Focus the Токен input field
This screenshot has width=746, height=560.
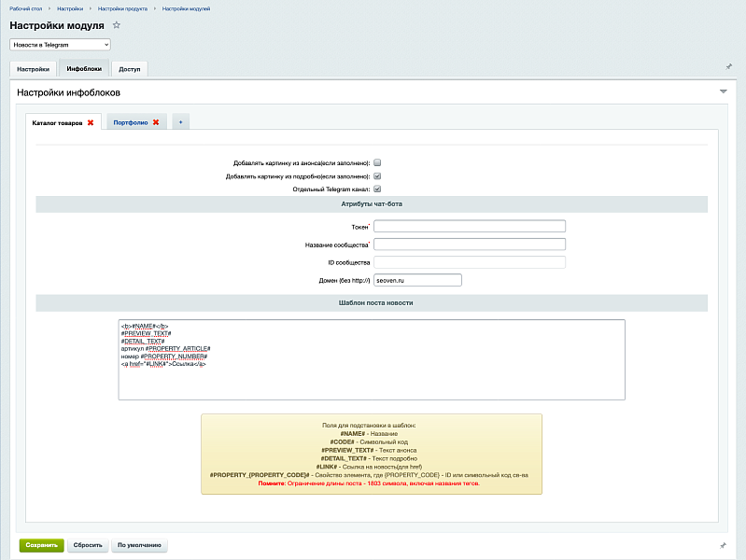470,226
